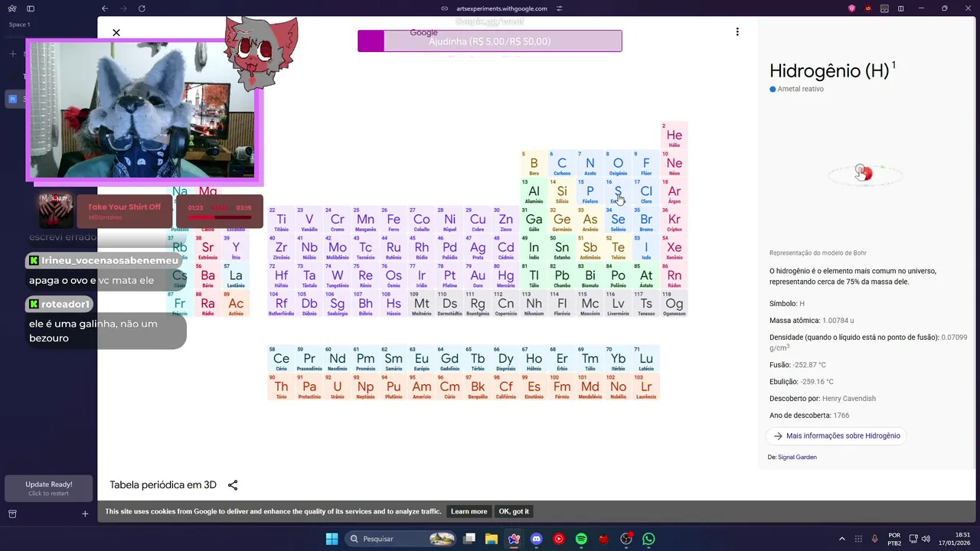Select Silicon (Si) element cell
This screenshot has height=551, width=980.
[x=562, y=192]
